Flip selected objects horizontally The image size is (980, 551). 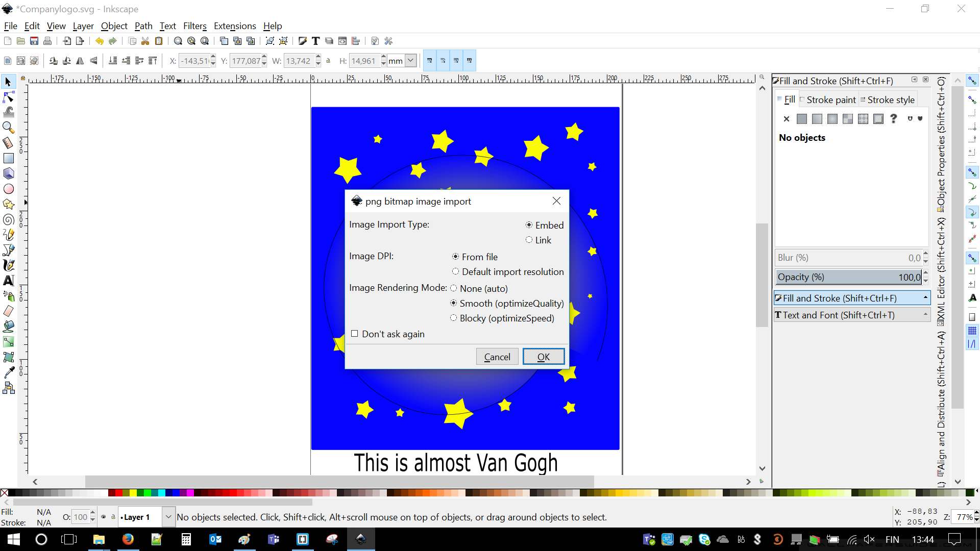80,61
